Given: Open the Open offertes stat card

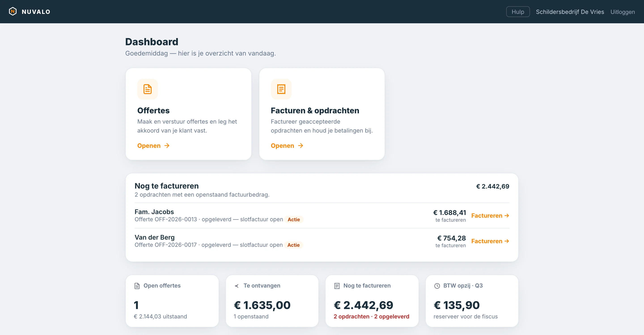Looking at the screenshot, I should tap(172, 301).
